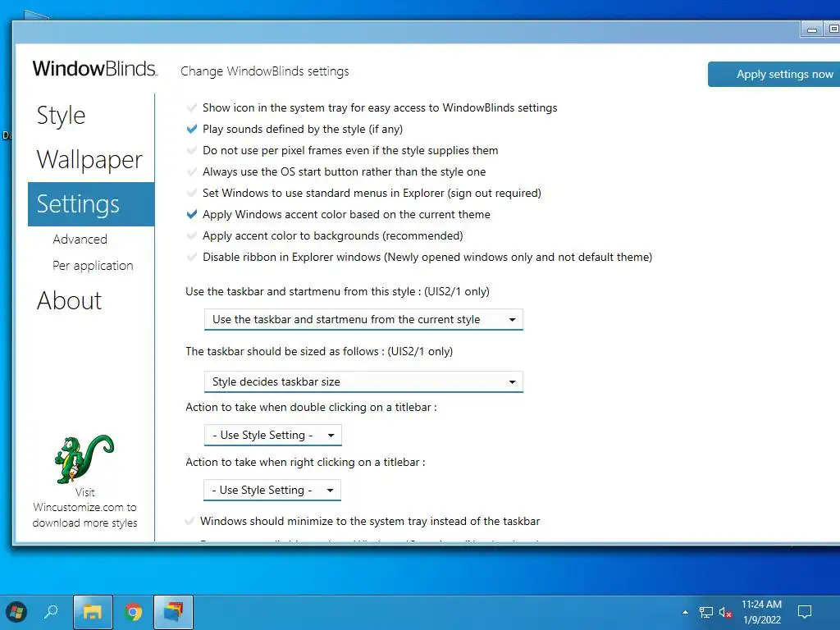Launch Google Chrome from taskbar
This screenshot has height=630, width=840.
133,612
